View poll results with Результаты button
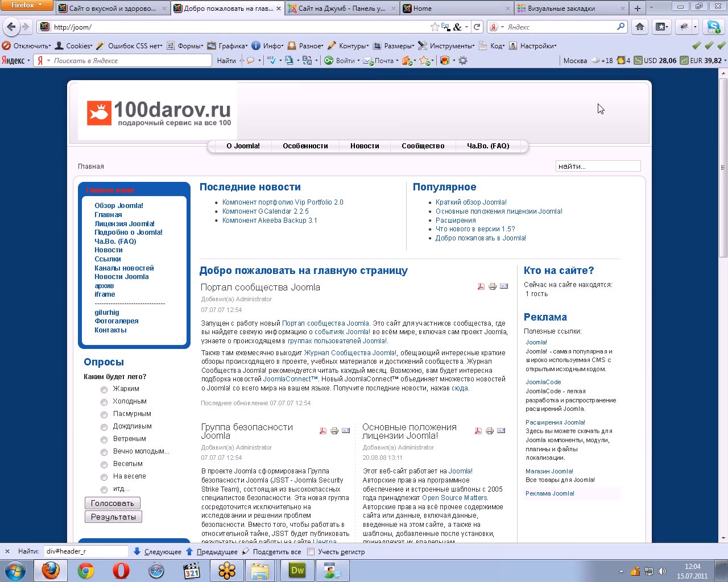The height and width of the screenshot is (582, 728). 113,517
